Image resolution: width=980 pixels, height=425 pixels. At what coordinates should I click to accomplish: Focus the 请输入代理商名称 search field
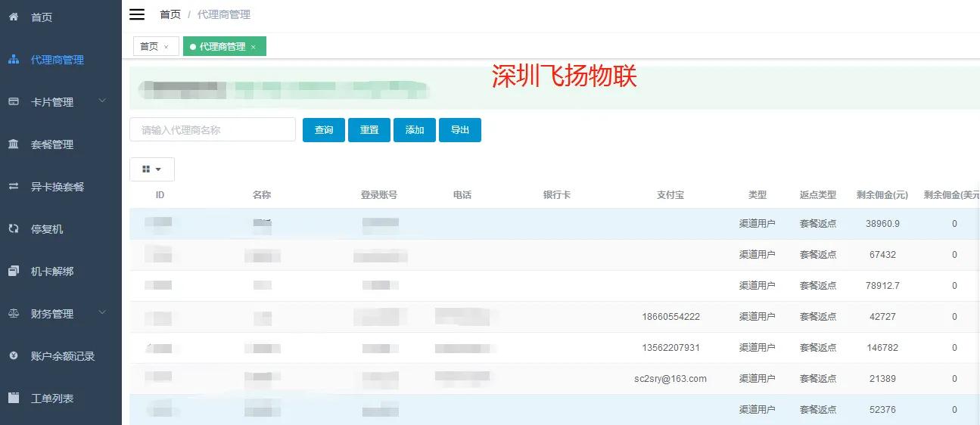(x=213, y=129)
